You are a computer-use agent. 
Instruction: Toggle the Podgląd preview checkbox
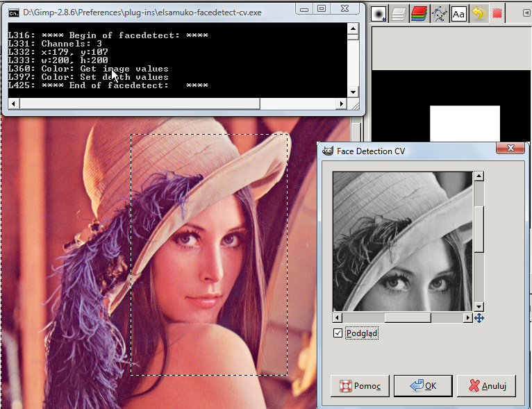coord(338,333)
